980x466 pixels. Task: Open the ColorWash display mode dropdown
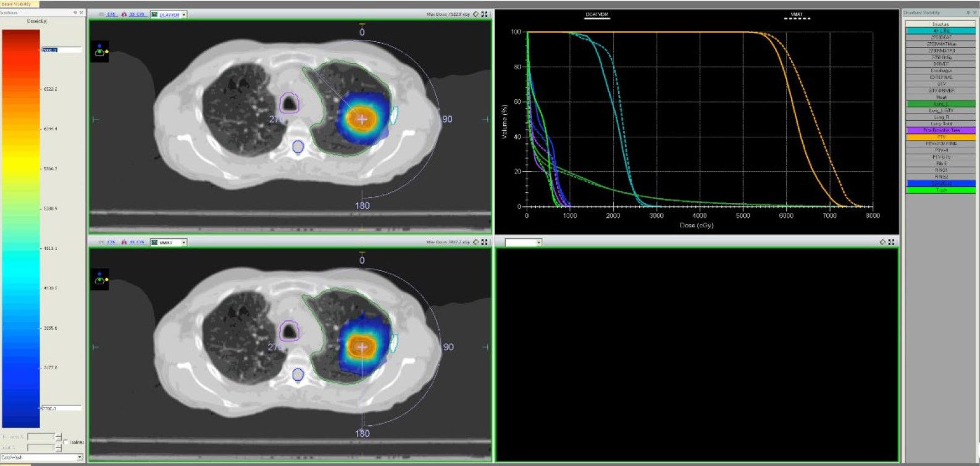point(79,457)
